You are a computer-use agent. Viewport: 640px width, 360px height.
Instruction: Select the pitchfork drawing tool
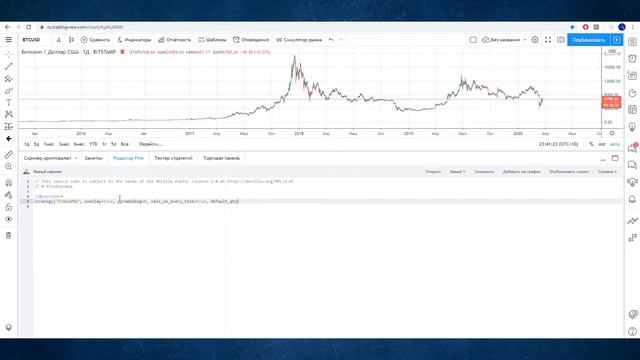click(9, 78)
